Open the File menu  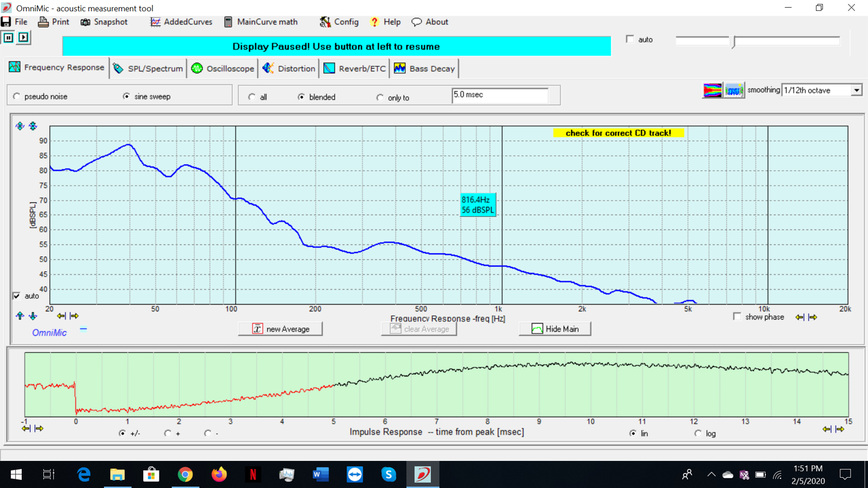[15, 22]
